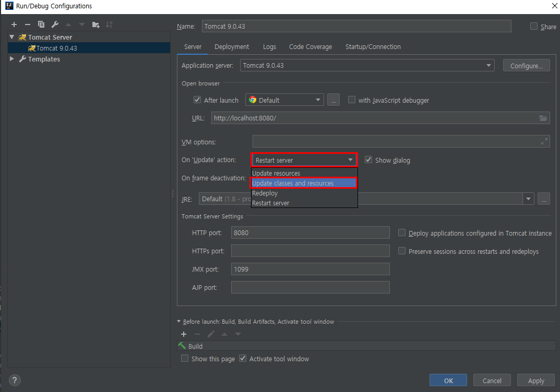Uncheck After launch checkbox
The height and width of the screenshot is (392, 560).
tap(197, 100)
